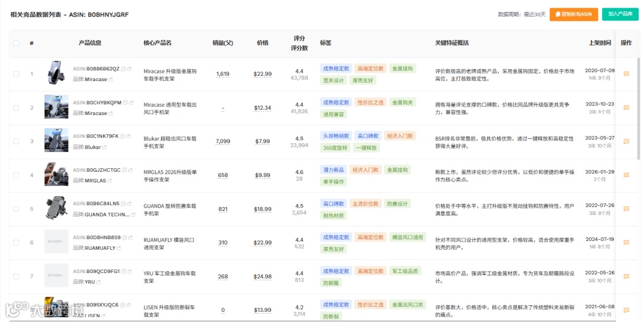Open YRU brand external link icon

(98, 282)
